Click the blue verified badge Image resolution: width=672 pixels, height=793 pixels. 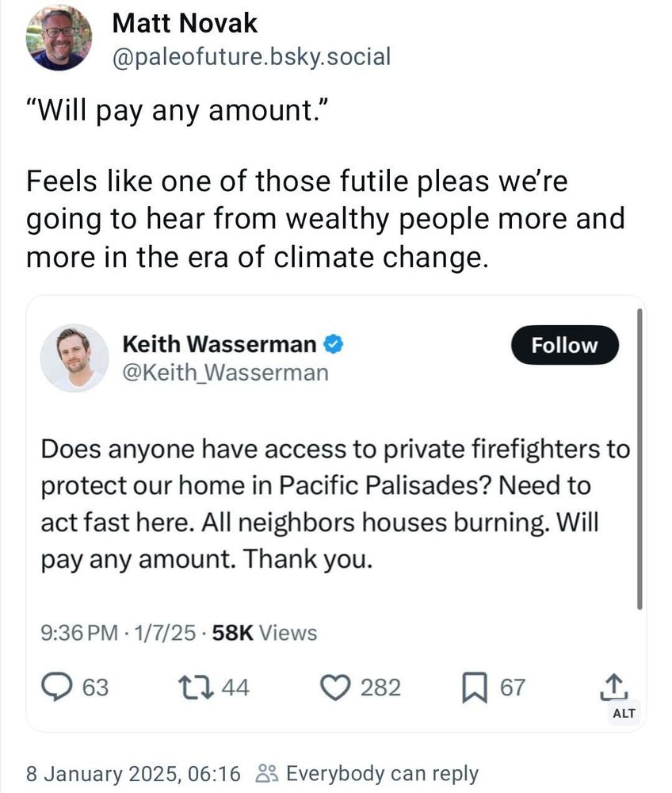[334, 345]
